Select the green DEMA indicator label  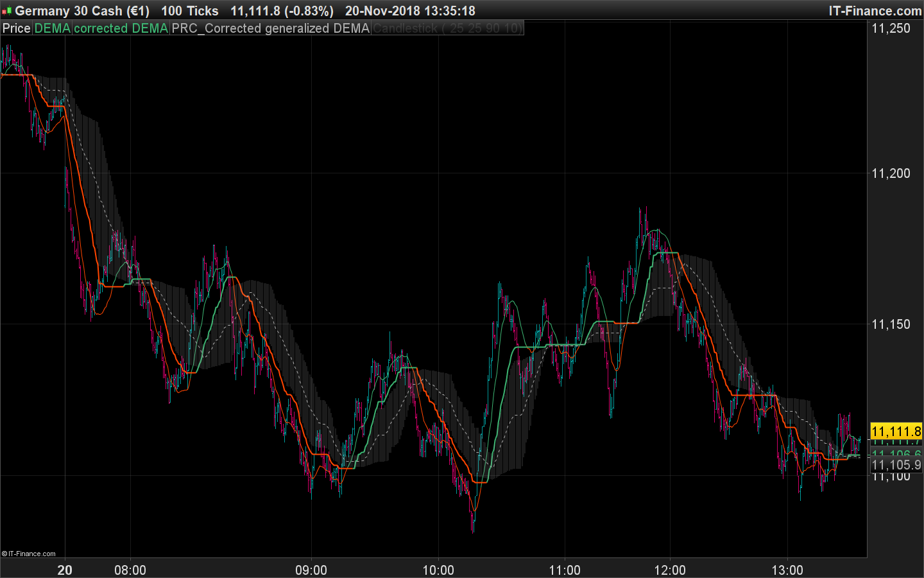point(52,28)
